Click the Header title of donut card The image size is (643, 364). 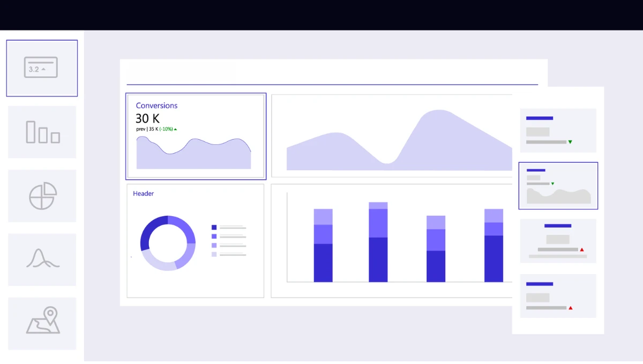click(143, 194)
